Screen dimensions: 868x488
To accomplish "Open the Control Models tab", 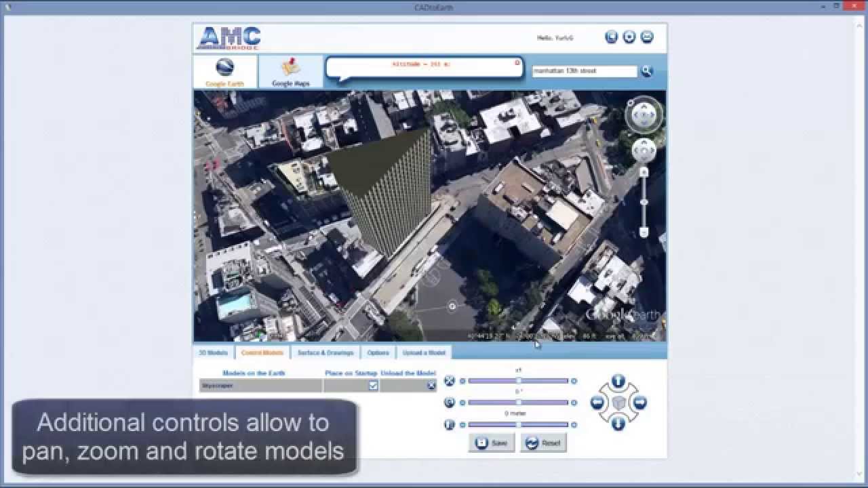I will pyautogui.click(x=262, y=352).
